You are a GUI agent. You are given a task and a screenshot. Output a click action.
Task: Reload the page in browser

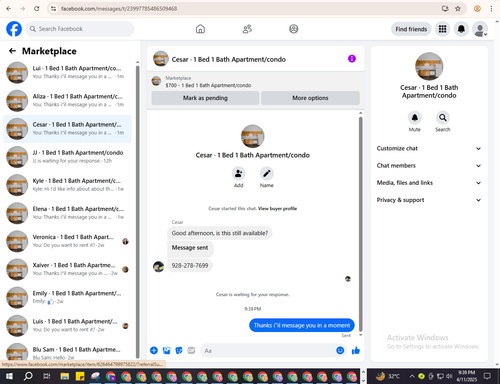(x=37, y=9)
